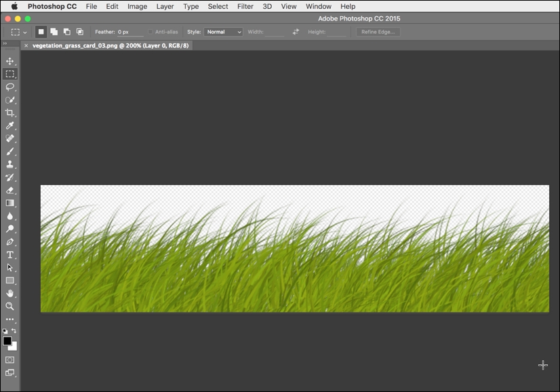
Task: Select the Brush tool
Action: point(10,151)
